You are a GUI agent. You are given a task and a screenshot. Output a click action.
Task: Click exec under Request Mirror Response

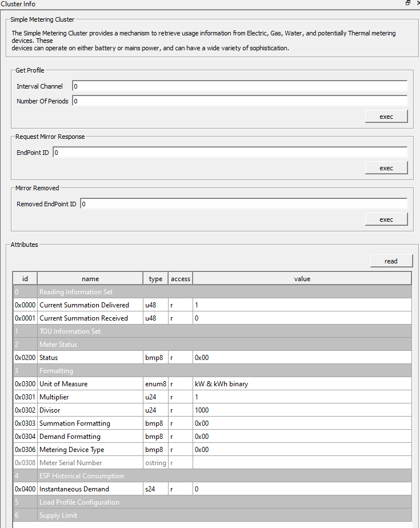(x=386, y=167)
